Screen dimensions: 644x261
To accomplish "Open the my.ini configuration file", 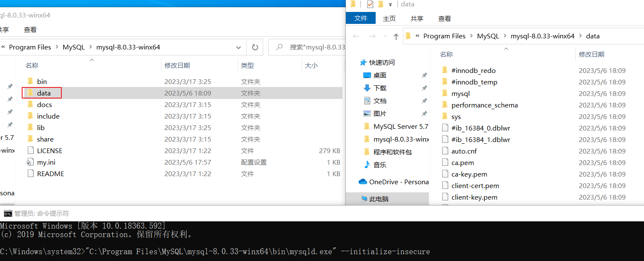I will [x=46, y=162].
